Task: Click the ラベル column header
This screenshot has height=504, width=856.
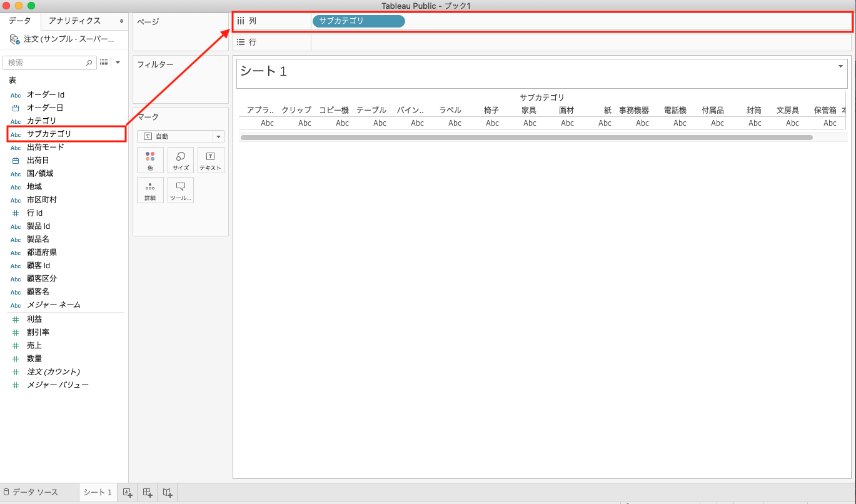Action: 450,110
